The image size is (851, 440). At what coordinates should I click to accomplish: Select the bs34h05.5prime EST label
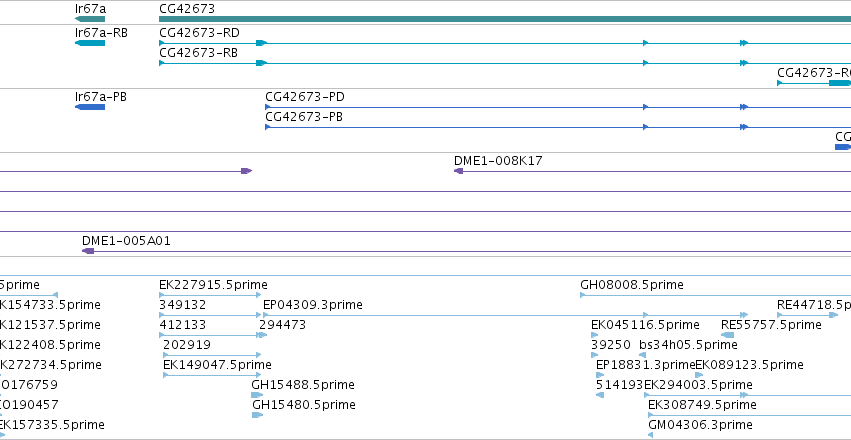(x=688, y=345)
